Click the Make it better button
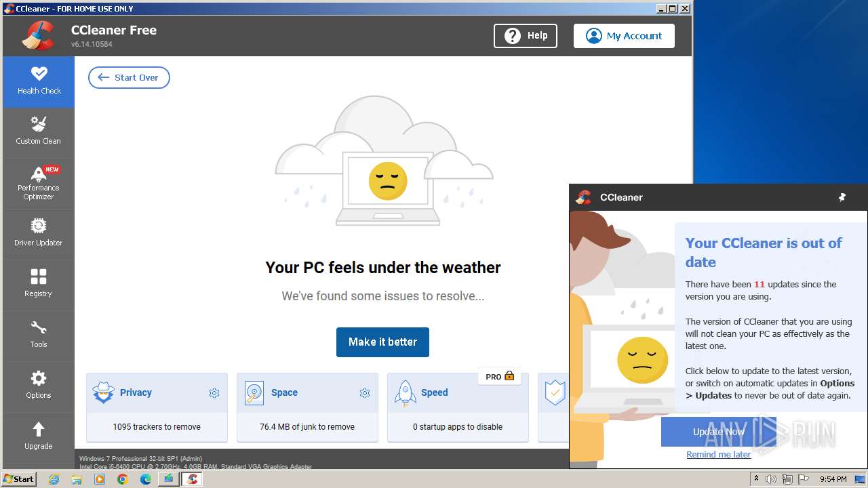This screenshot has height=488, width=868. click(x=382, y=342)
